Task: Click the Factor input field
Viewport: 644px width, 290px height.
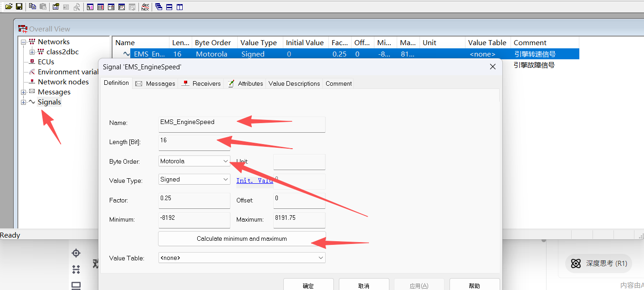Action: click(194, 201)
